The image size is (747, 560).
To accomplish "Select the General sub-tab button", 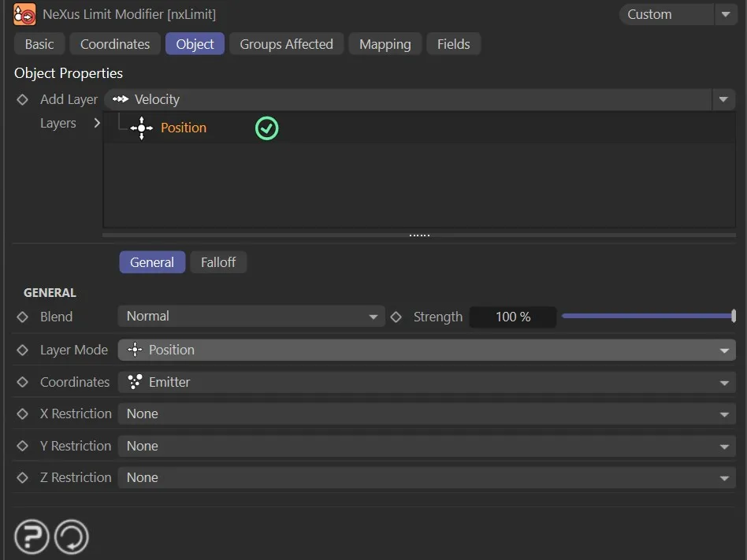I will 152,262.
